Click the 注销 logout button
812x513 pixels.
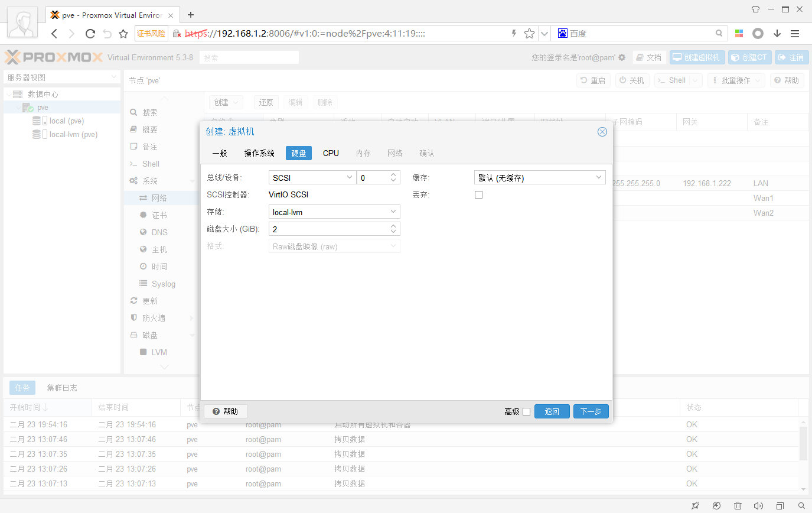[x=791, y=57]
